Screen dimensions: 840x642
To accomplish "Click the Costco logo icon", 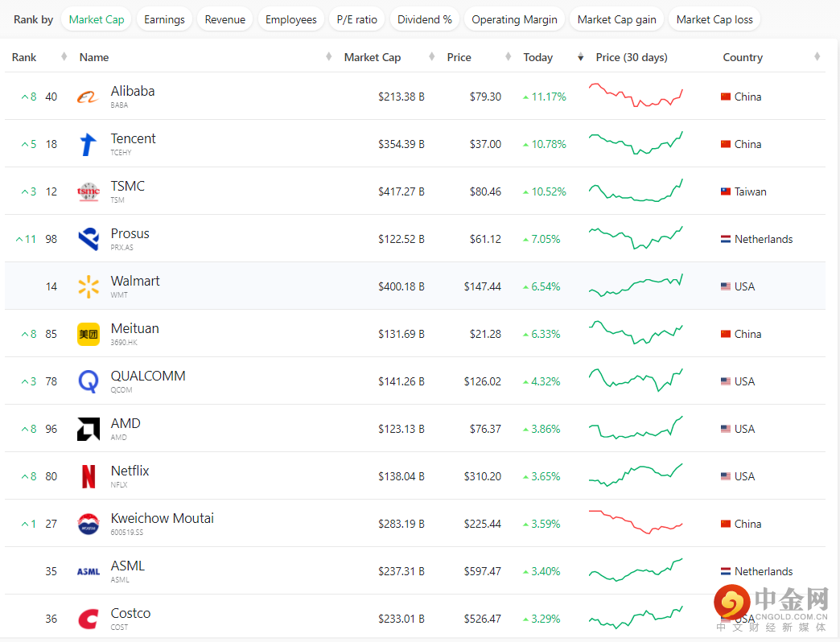I will tap(89, 619).
